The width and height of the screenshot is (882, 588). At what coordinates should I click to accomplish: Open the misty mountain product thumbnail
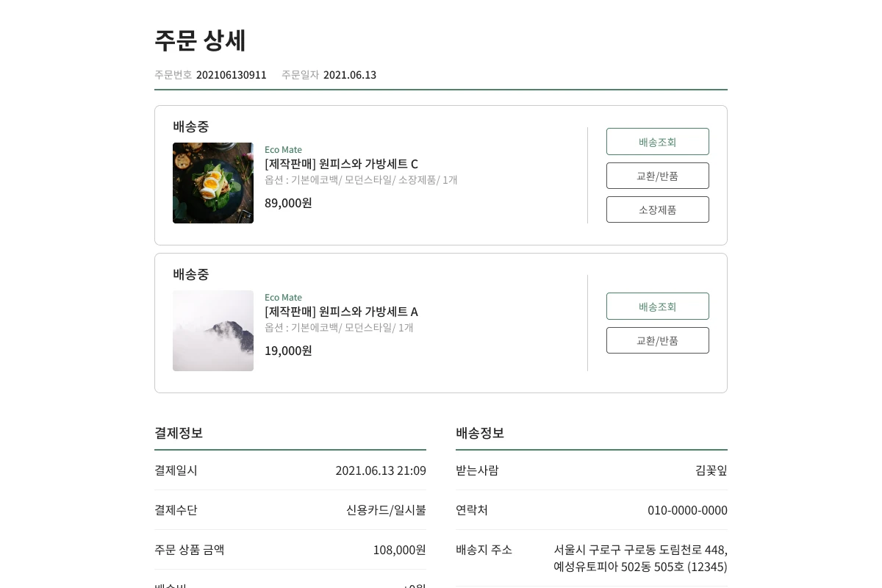[213, 331]
